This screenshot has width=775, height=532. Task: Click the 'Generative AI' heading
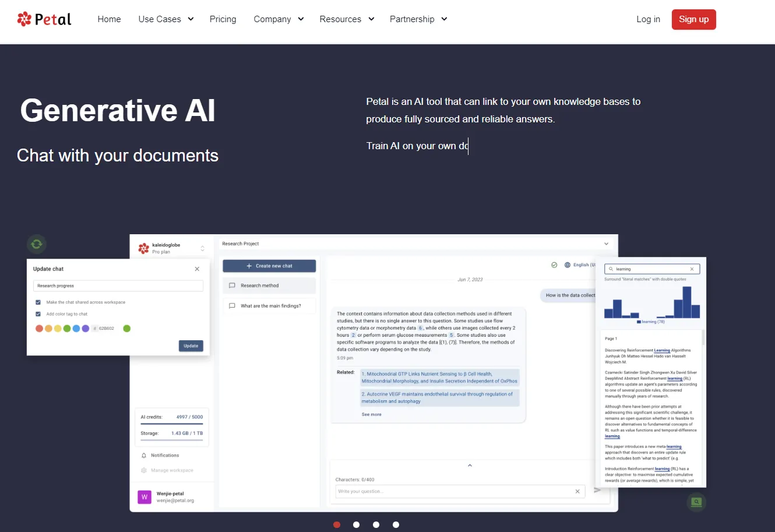(x=118, y=110)
